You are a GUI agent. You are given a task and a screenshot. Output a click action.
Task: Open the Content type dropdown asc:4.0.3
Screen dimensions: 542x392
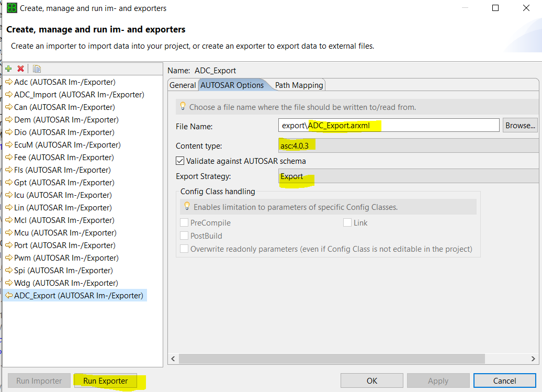(410, 145)
